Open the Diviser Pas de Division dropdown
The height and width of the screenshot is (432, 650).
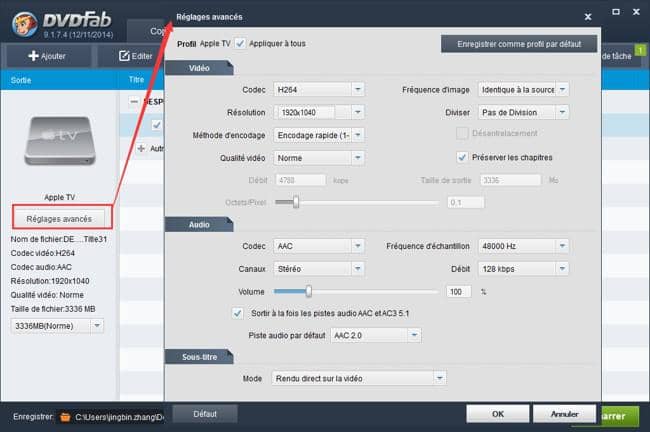click(x=562, y=112)
